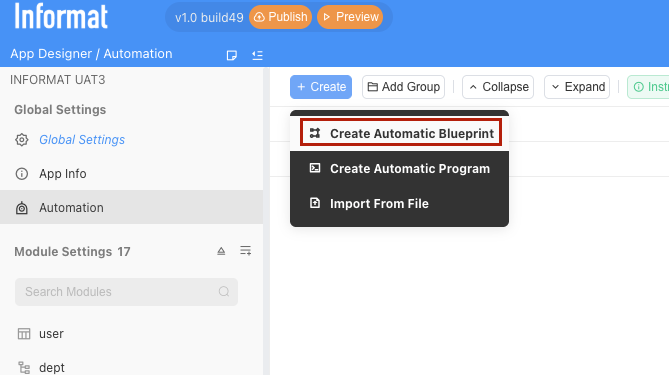The height and width of the screenshot is (375, 669).
Task: Click the upload icon inside the Publish button
Action: [259, 17]
